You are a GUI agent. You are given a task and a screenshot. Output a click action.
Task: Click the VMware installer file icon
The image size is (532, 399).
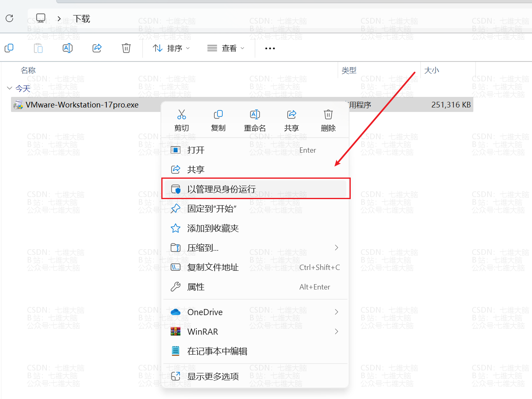[18, 105]
